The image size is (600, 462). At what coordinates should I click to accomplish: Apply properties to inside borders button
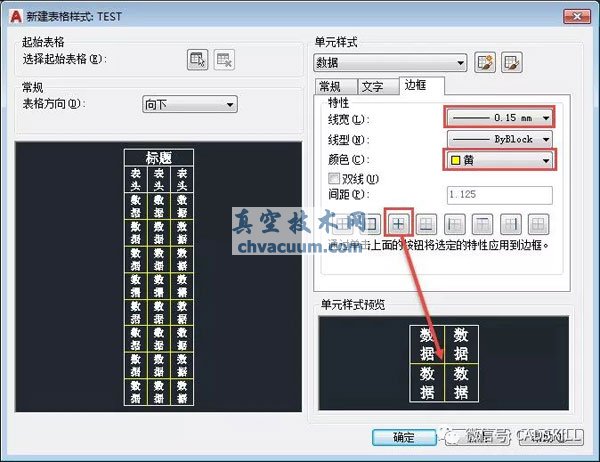[x=398, y=224]
